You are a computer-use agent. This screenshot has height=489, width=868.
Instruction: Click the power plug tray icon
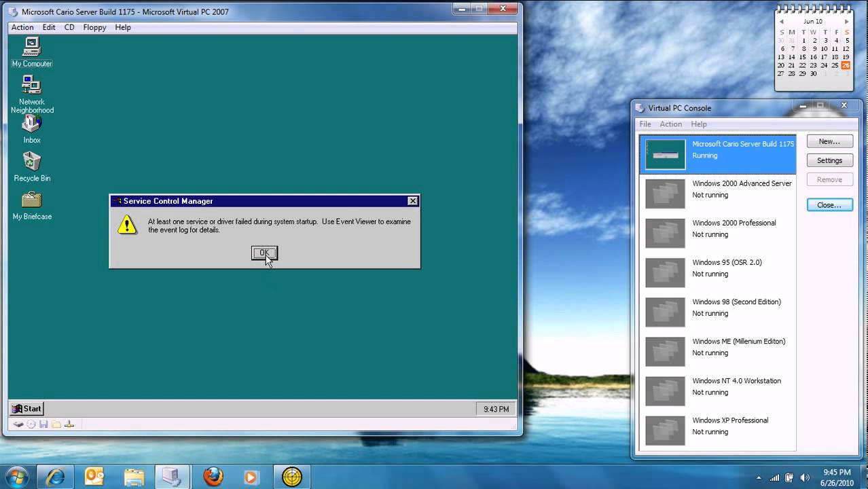point(789,477)
